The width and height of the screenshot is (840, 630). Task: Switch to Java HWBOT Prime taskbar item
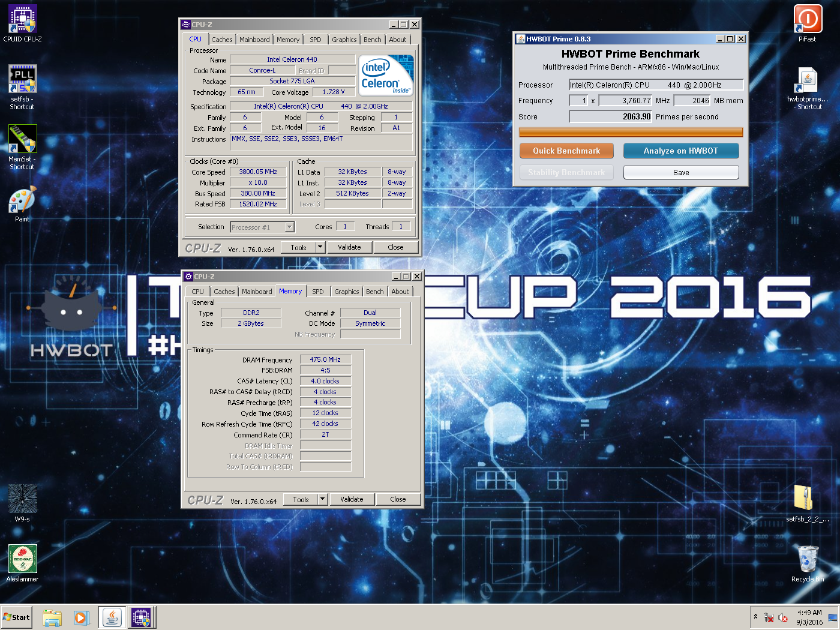click(112, 617)
